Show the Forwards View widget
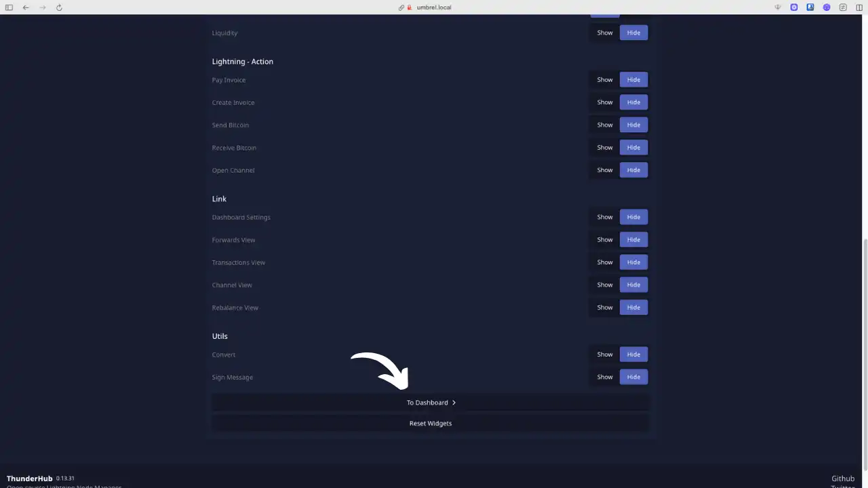 point(605,240)
